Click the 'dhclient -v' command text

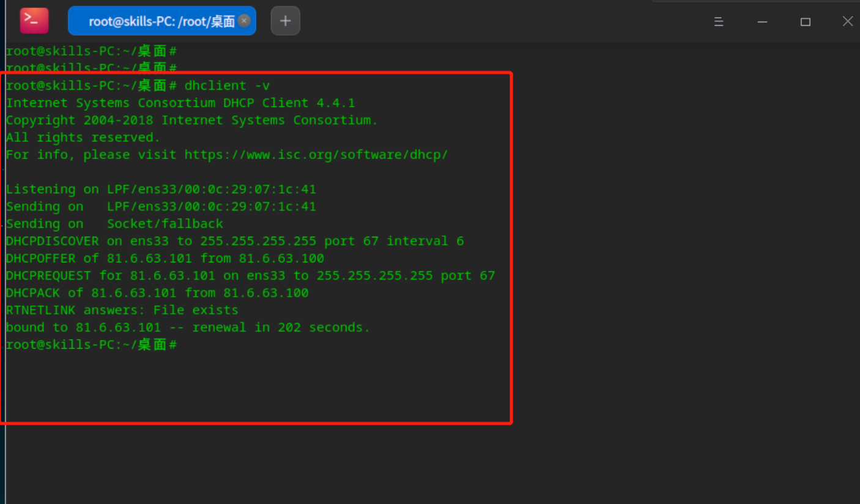(227, 86)
